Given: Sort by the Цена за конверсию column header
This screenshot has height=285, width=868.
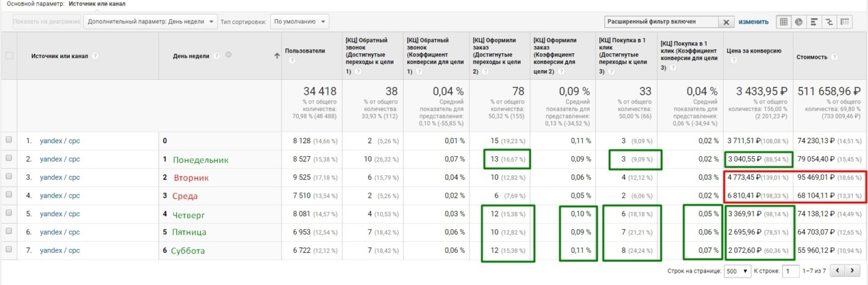Looking at the screenshot, I should point(754,51).
